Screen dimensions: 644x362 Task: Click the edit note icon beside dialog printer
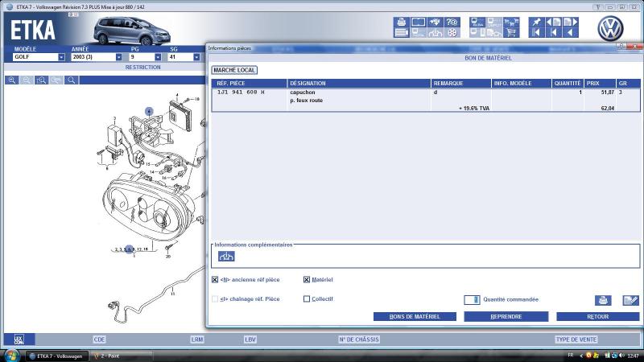click(630, 300)
